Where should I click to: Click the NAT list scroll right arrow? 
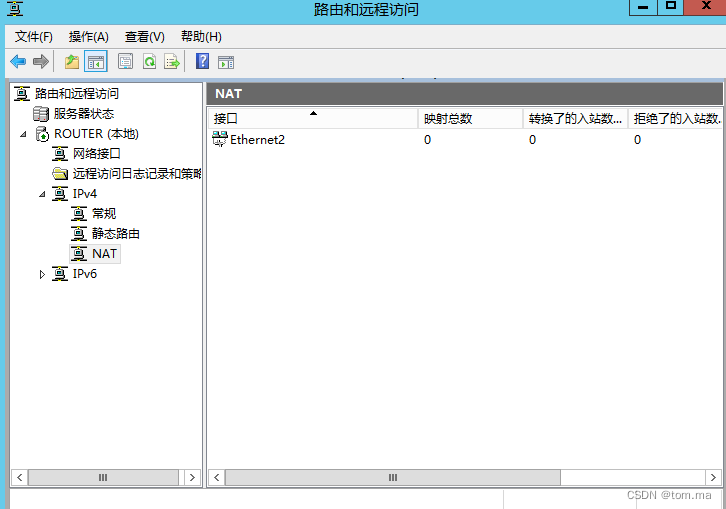coord(713,477)
